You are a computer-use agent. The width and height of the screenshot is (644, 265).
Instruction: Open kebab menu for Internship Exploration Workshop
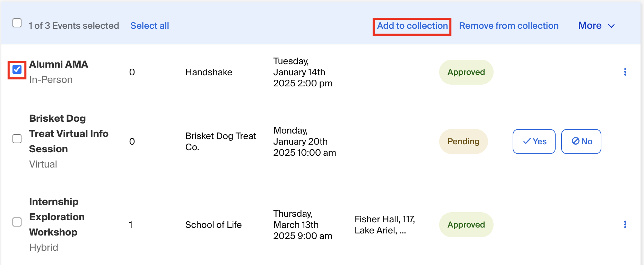coord(625,224)
